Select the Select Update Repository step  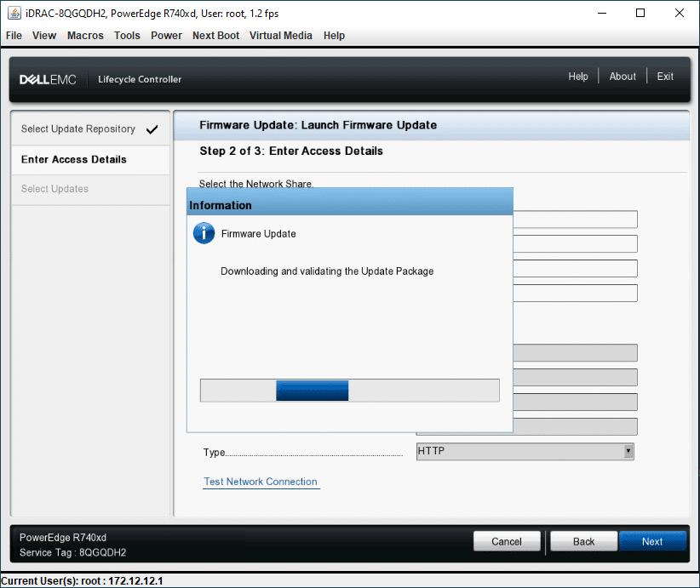(x=90, y=129)
